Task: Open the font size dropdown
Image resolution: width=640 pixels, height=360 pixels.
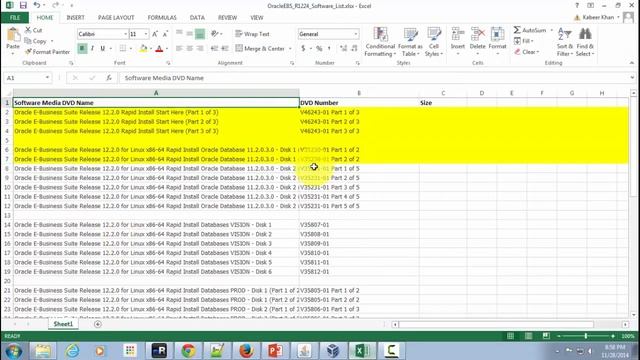Action: coord(146,34)
